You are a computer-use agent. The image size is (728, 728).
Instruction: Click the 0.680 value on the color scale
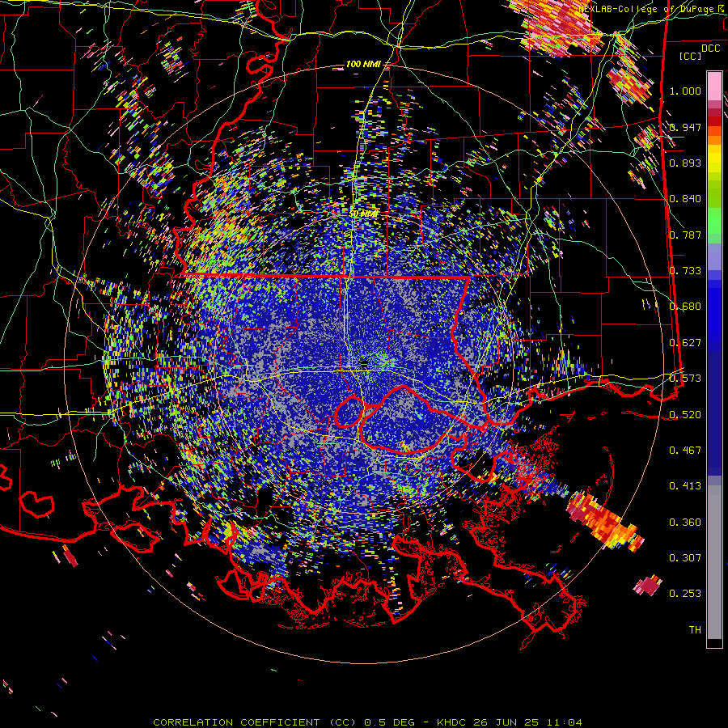(685, 307)
